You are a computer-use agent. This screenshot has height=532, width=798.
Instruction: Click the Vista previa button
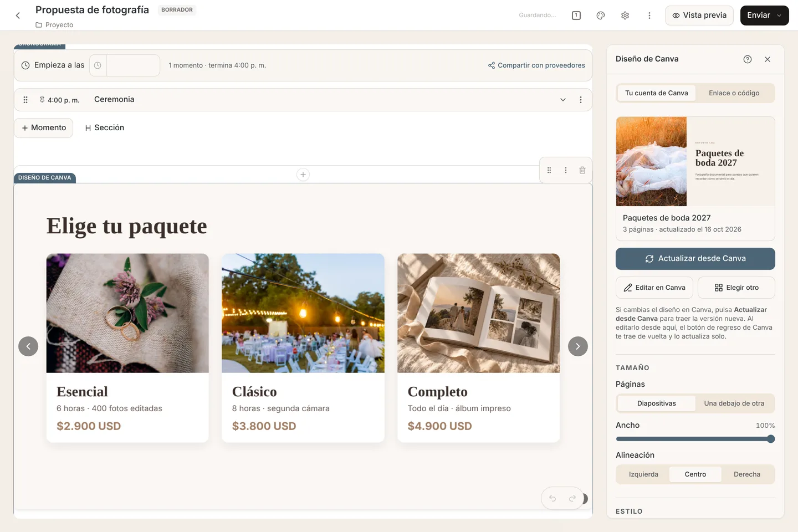tap(699, 16)
